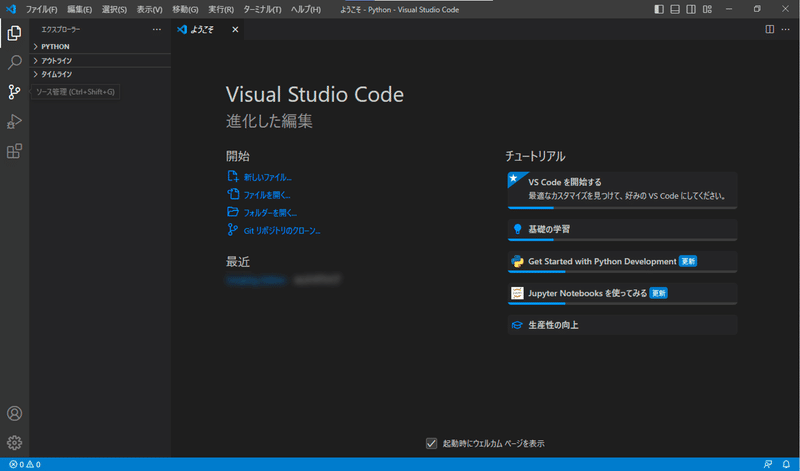Open the ターミナル(T) menu
This screenshot has height=471, width=800.
[x=262, y=9]
